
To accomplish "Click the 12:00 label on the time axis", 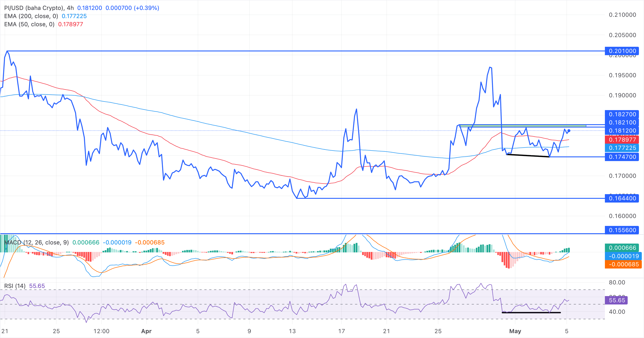I will 101,331.
